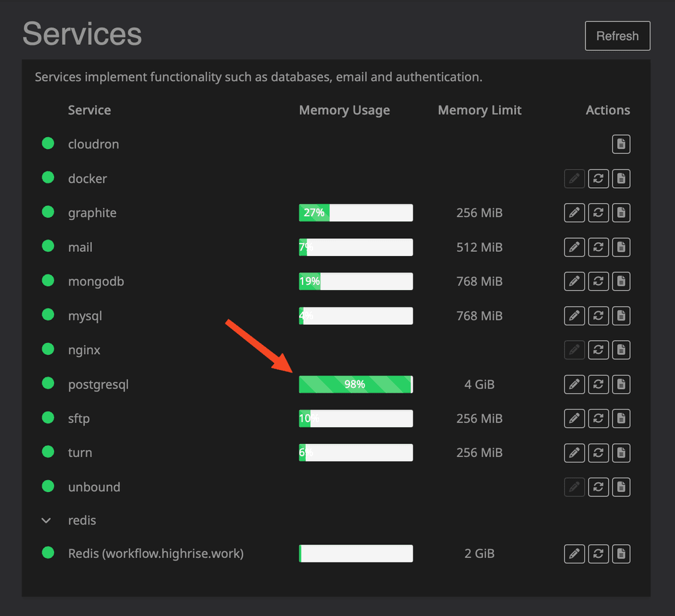675x616 pixels.
Task: Click the unbound service name
Action: coord(94,487)
